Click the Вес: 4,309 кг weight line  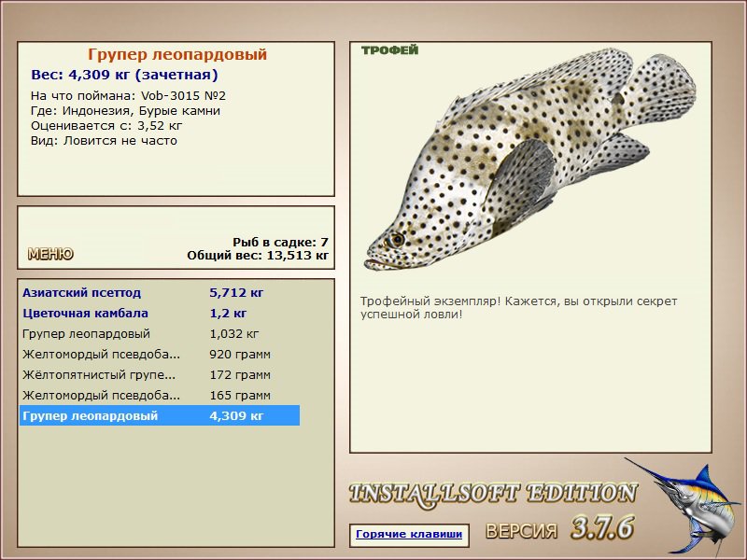124,75
